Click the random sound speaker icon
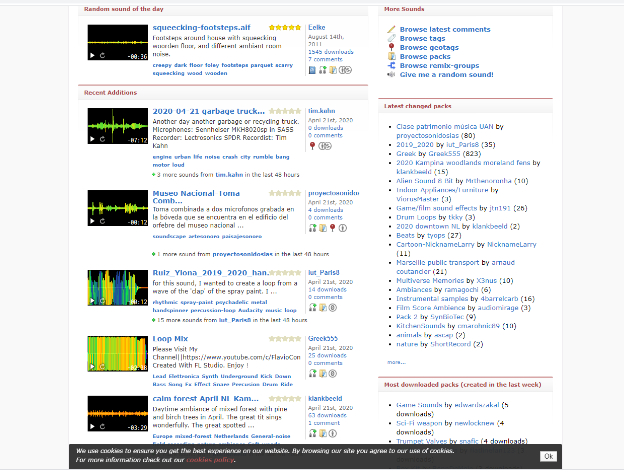 pyautogui.click(x=392, y=74)
